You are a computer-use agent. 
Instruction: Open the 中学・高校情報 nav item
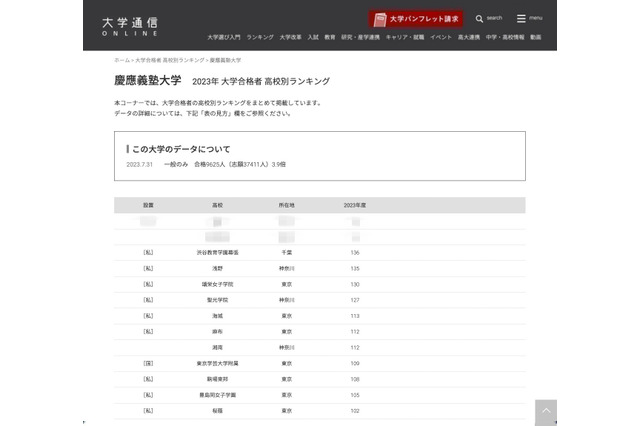(505, 37)
